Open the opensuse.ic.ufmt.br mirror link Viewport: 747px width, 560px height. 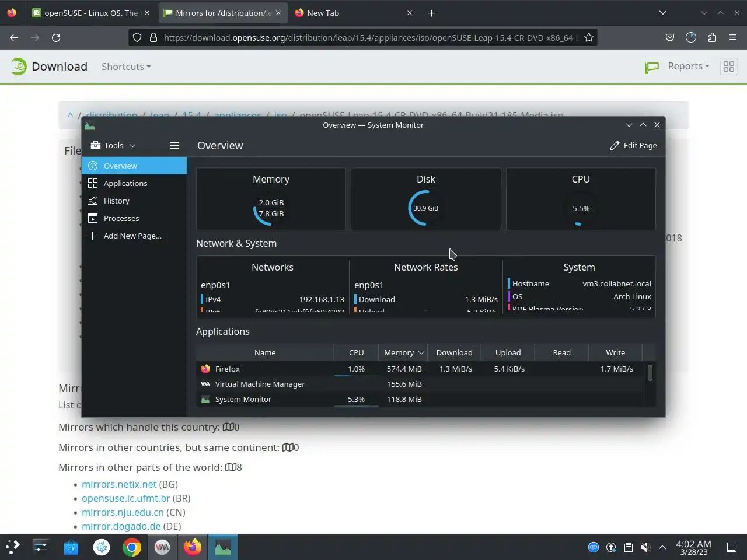[x=126, y=498]
